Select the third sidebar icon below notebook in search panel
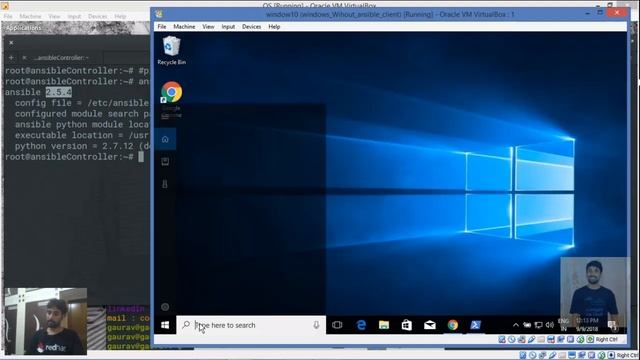Viewport: 640px width, 360px height. [165, 184]
